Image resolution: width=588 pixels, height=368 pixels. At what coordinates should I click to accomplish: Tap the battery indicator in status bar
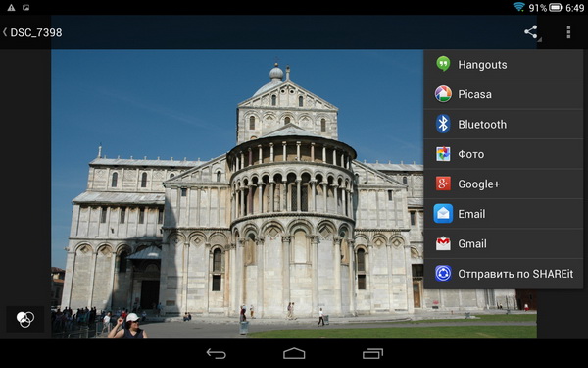[556, 7]
